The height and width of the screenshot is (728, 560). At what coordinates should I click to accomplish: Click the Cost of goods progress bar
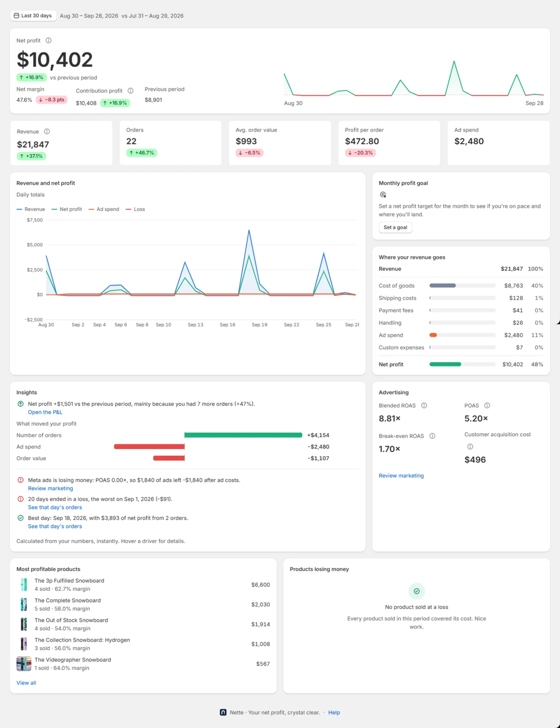(x=462, y=286)
